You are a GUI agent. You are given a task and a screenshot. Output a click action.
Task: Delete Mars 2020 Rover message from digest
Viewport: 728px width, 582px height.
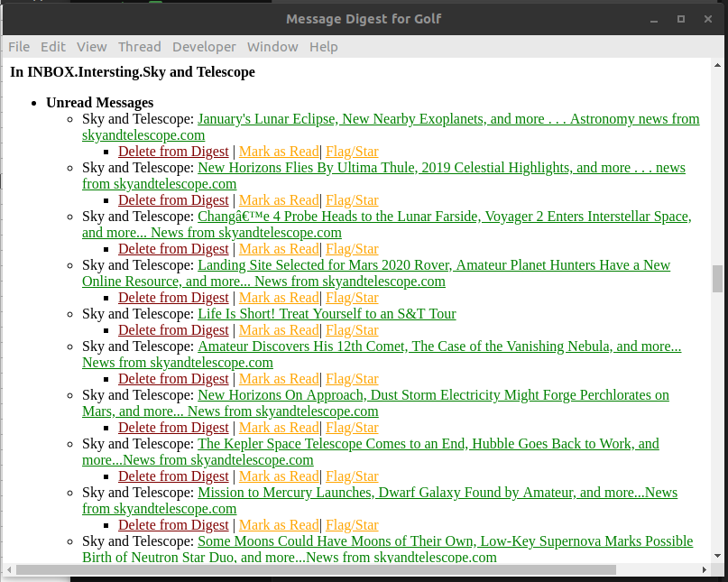point(173,298)
